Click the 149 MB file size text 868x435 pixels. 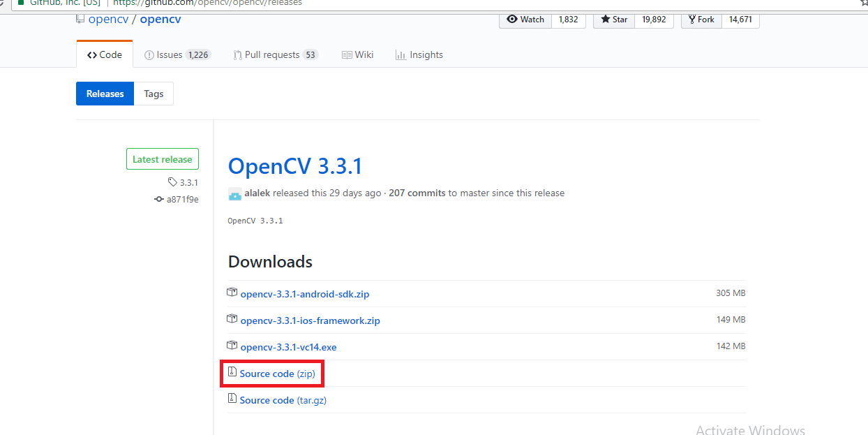(731, 320)
